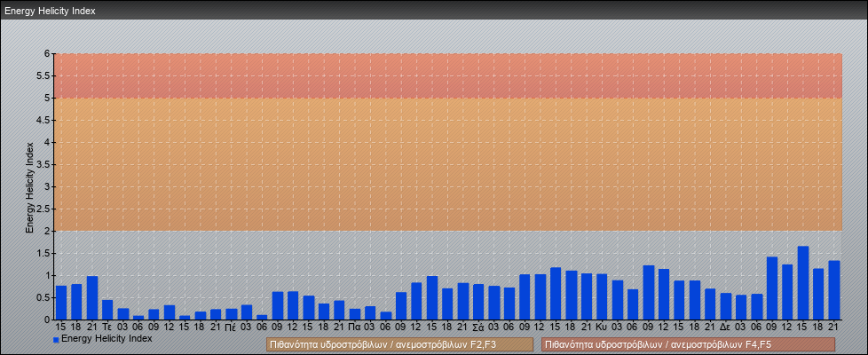Click the Κυ day label on x-axis
The width and height of the screenshot is (868, 355).
pos(602,327)
